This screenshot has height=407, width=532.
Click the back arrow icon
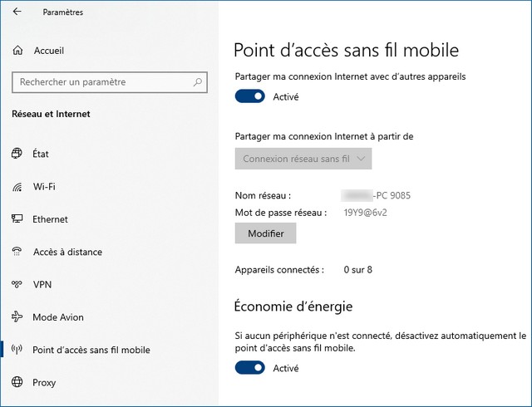pyautogui.click(x=17, y=12)
